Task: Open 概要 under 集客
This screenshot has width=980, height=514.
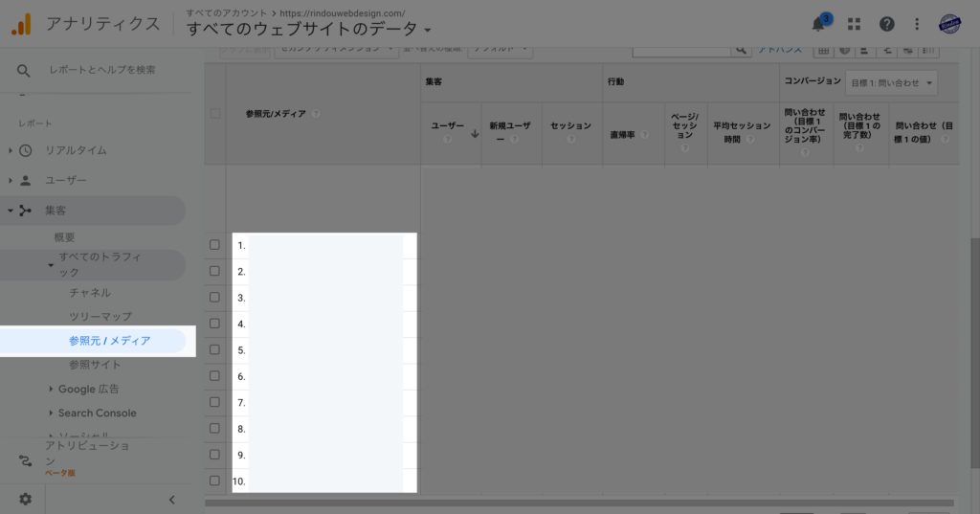Action: pyautogui.click(x=64, y=237)
